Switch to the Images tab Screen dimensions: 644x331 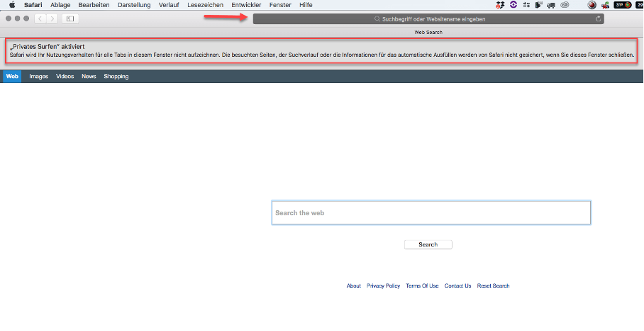[x=38, y=76]
